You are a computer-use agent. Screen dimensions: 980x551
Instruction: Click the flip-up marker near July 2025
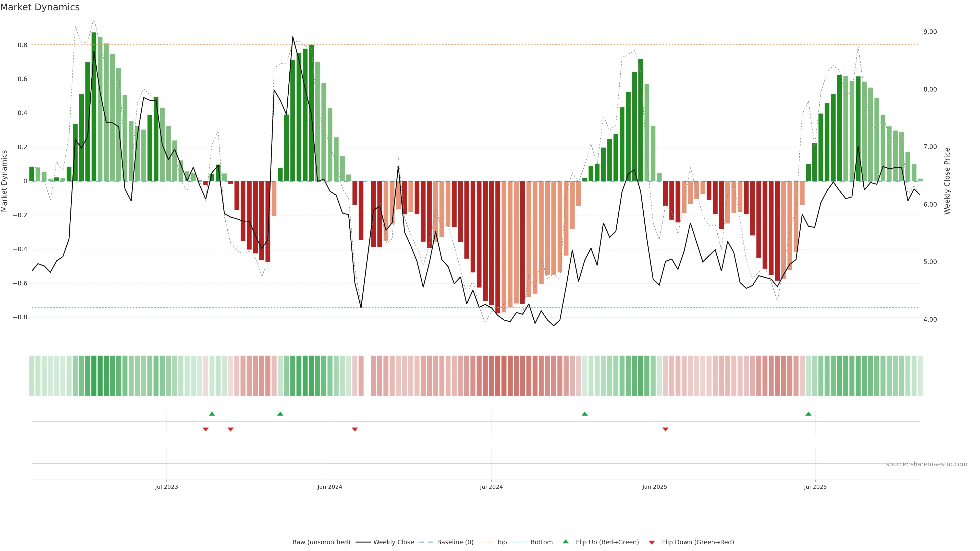(x=808, y=414)
